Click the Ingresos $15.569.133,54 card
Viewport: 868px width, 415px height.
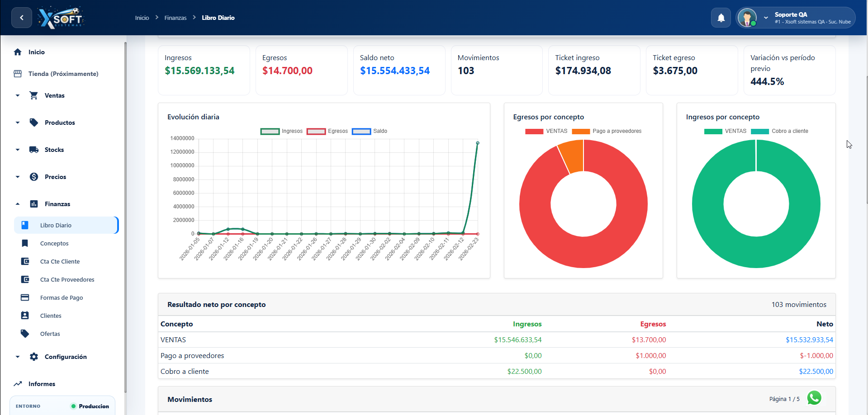[204, 70]
